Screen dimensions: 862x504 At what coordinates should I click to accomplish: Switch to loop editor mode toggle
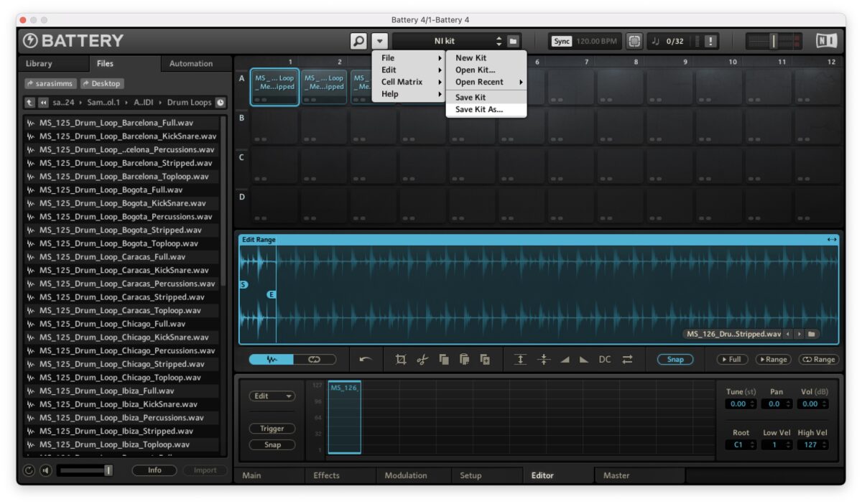(314, 360)
